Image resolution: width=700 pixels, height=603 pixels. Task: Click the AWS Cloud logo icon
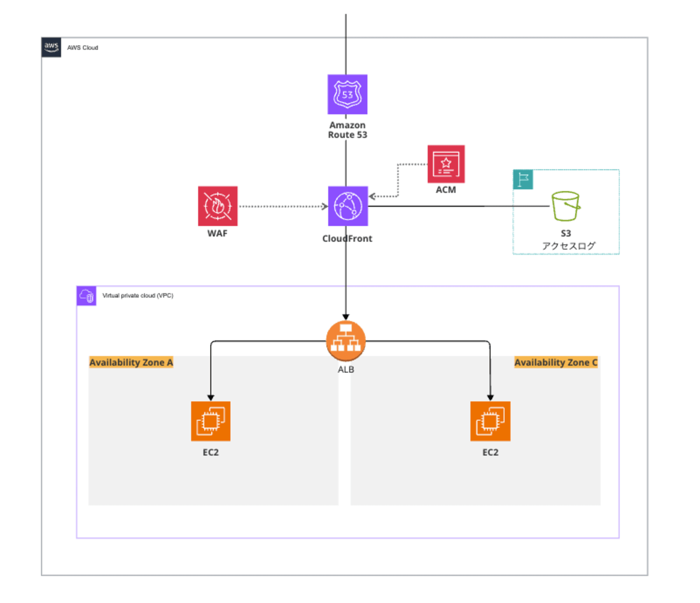[51, 47]
